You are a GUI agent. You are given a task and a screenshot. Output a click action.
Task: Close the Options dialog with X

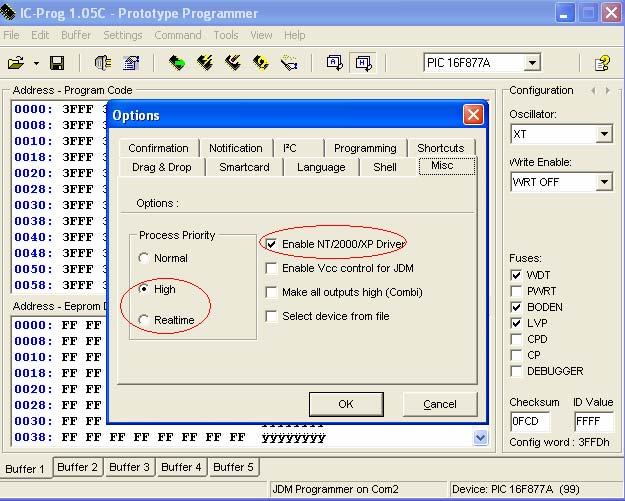[x=473, y=115]
